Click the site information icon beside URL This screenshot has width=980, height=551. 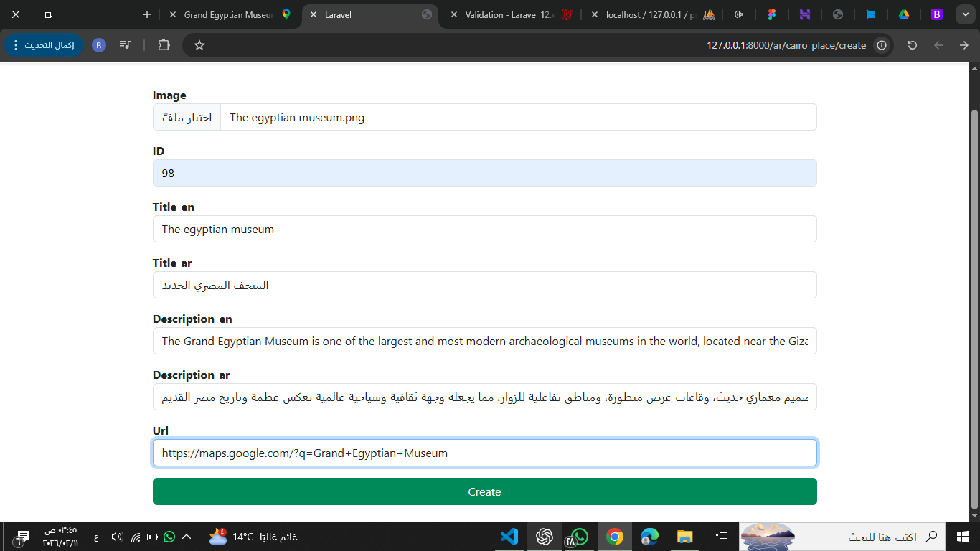tap(882, 45)
